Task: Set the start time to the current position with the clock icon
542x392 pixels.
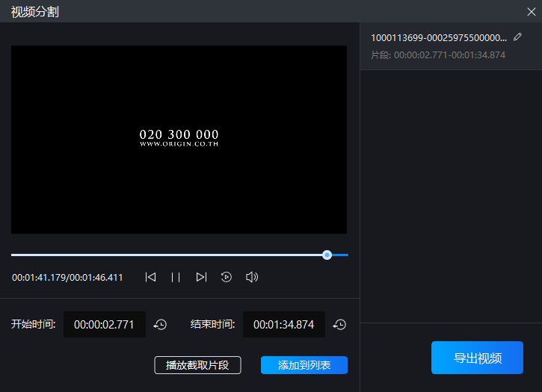Action: [x=161, y=325]
